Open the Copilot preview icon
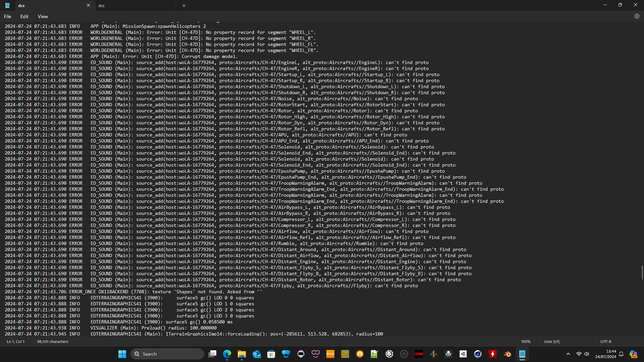This screenshot has height=362, width=644. (x=633, y=354)
